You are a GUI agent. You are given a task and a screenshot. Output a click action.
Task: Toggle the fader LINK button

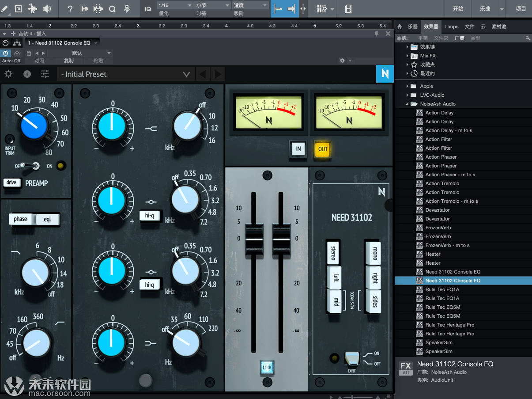pos(267,367)
